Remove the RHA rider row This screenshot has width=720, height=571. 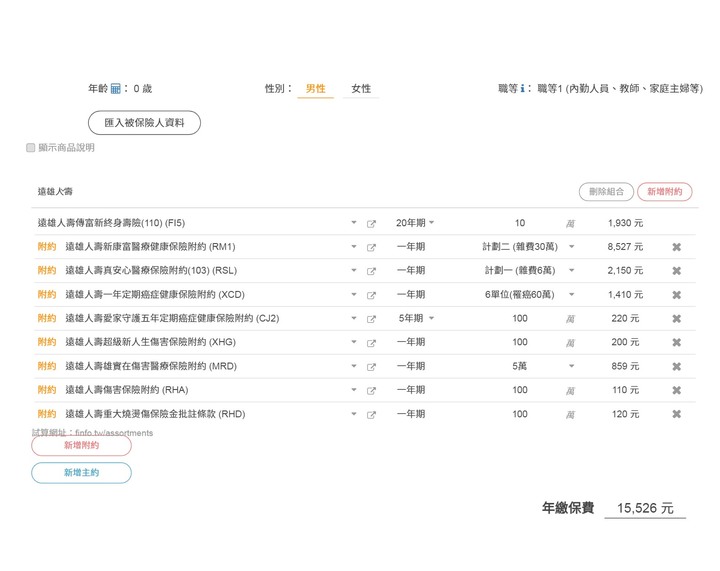click(676, 390)
